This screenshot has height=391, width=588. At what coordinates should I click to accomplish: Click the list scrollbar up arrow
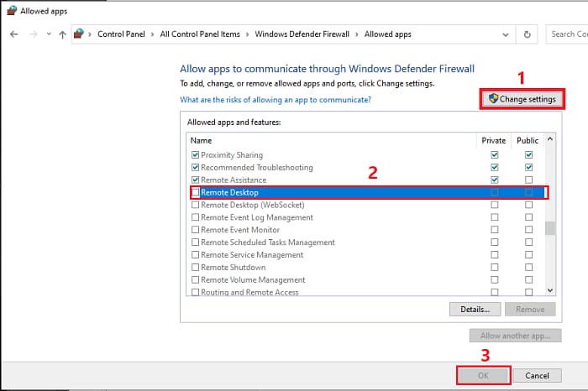tap(550, 139)
